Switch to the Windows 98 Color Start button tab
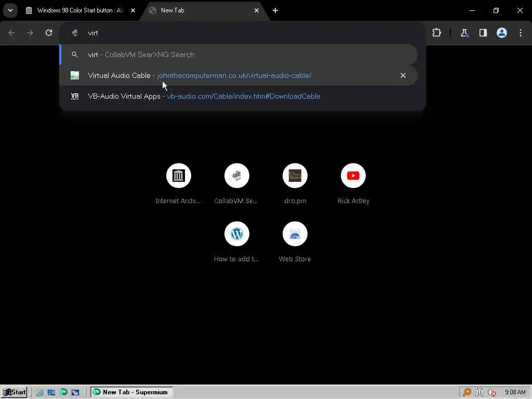This screenshot has height=399, width=532. point(80,10)
